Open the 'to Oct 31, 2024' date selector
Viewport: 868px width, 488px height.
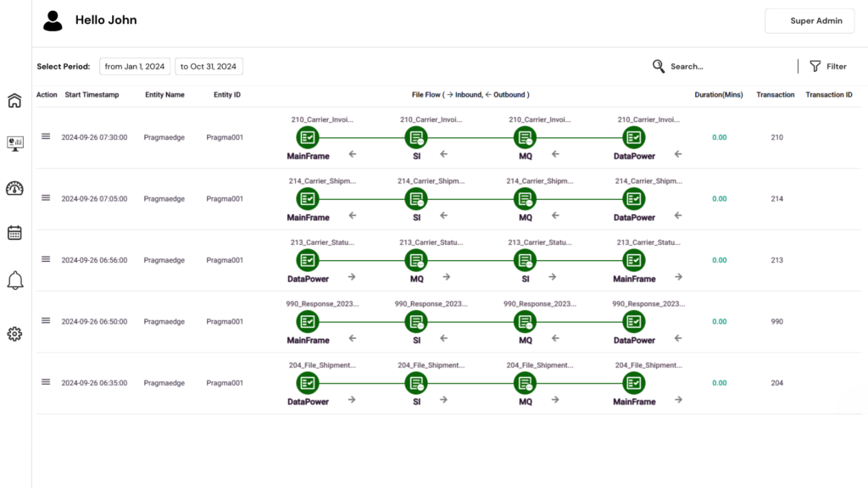coord(208,65)
